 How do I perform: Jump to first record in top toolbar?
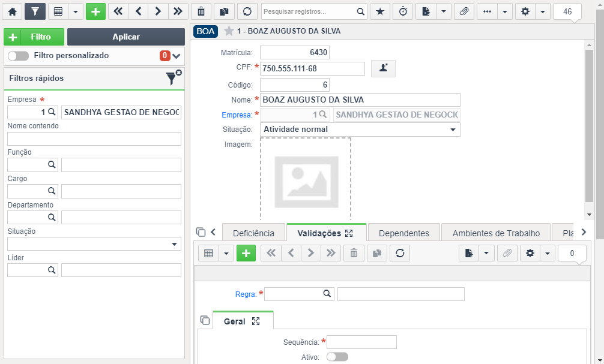point(118,11)
